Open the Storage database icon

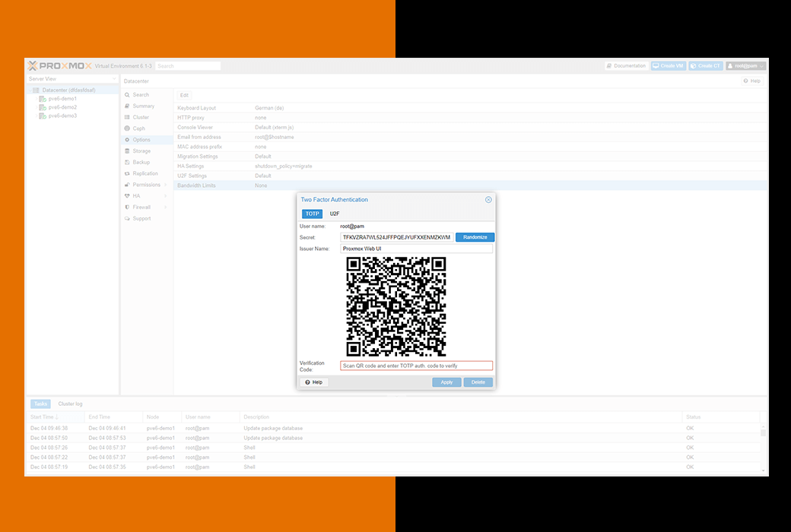tap(127, 150)
